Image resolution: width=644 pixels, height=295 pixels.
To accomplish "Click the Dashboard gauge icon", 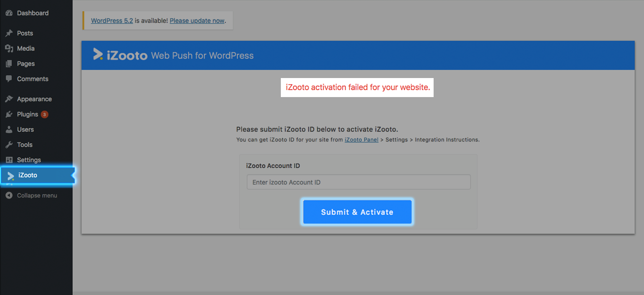I will coord(9,13).
